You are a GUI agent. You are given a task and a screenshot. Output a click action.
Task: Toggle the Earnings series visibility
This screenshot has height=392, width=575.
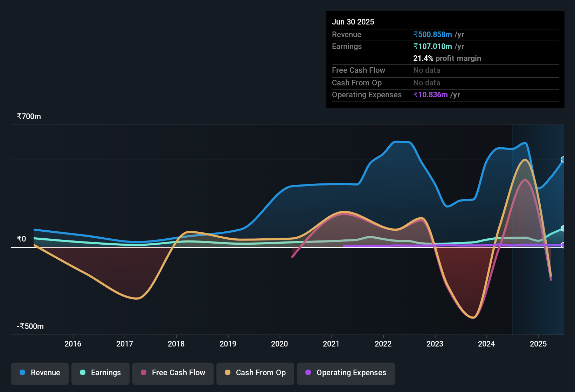point(101,373)
